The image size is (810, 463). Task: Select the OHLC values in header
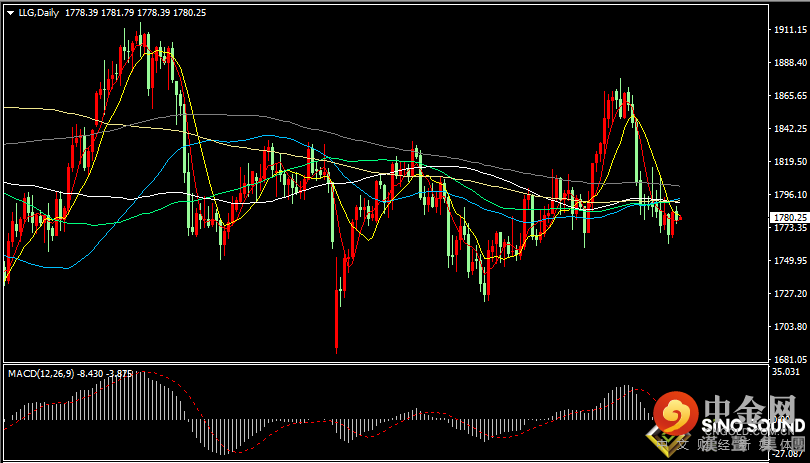136,13
